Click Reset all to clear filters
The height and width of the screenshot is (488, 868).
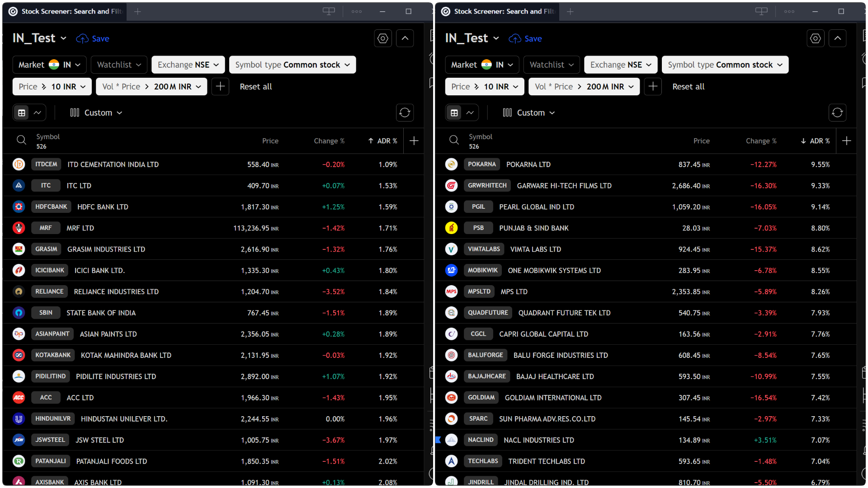point(255,86)
